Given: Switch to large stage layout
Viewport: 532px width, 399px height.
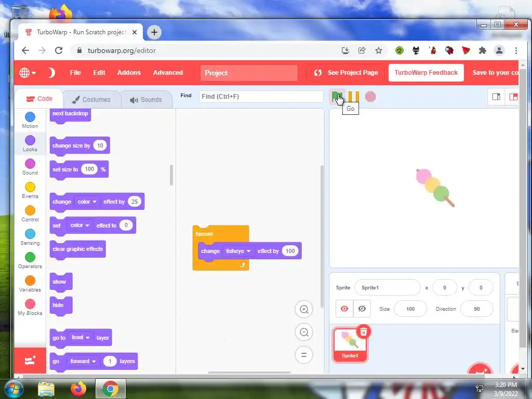Looking at the screenshot, I should pos(513,97).
